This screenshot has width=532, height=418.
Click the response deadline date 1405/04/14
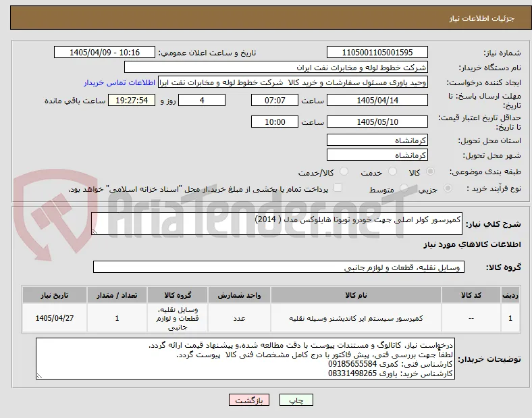point(377,100)
